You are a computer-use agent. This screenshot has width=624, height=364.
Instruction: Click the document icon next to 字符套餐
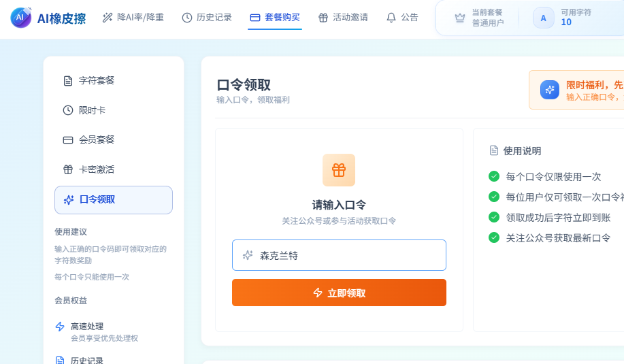pos(68,81)
